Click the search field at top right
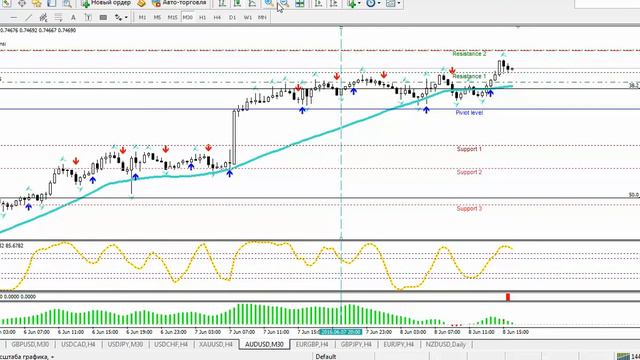The height and width of the screenshot is (360, 640). tap(607, 4)
